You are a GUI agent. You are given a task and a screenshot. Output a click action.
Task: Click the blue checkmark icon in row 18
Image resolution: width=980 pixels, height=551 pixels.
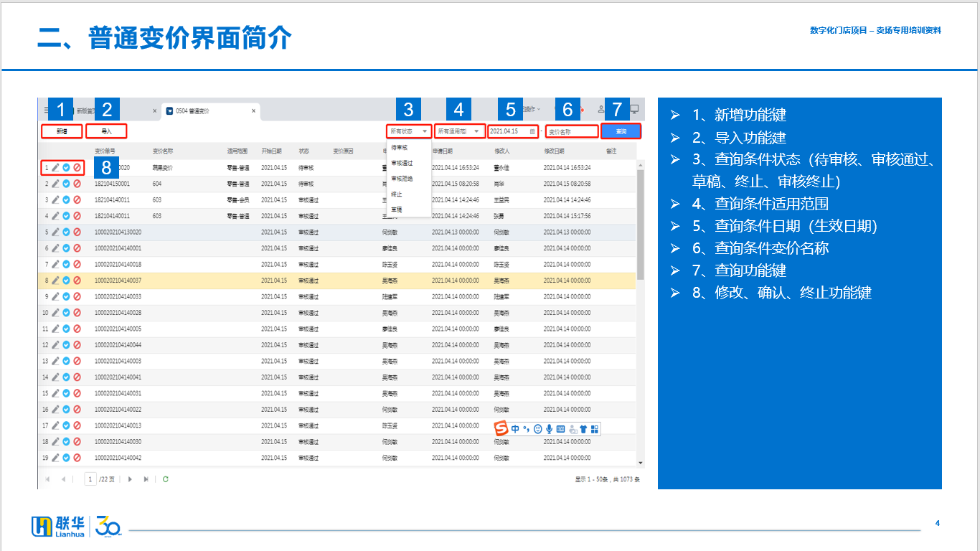(x=66, y=442)
